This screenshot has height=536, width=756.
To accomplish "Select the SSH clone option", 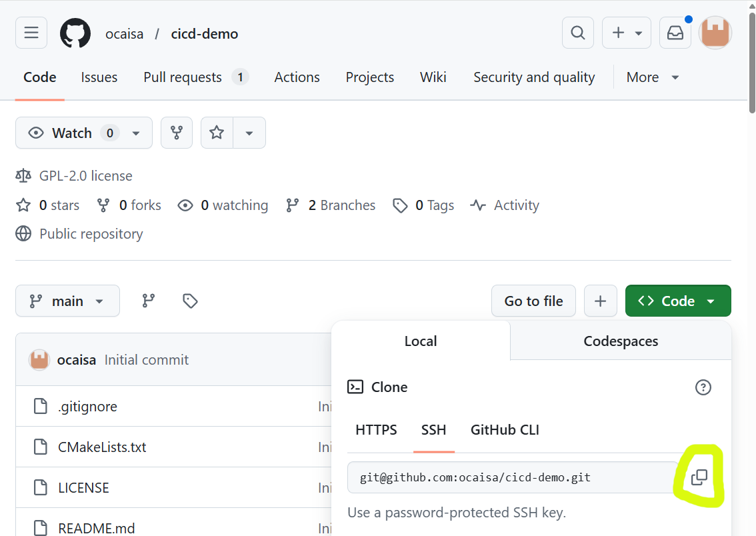I will pyautogui.click(x=433, y=429).
